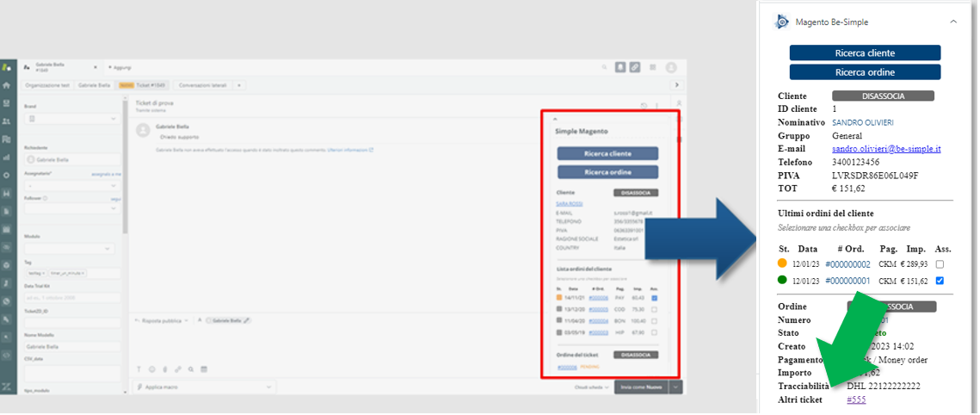Open the Chiudi scheda dropdown
Viewport: 980px width, 415px height.
click(591, 387)
